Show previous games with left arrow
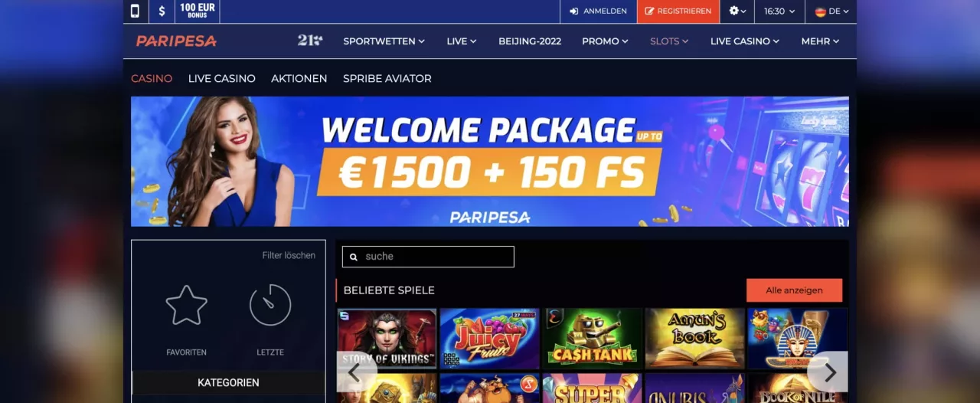 click(x=356, y=372)
